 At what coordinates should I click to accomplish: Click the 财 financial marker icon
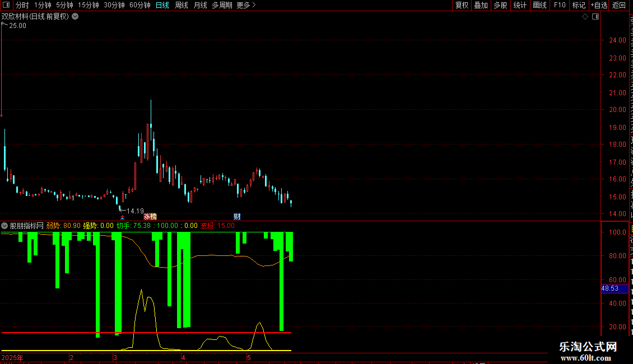coord(237,217)
